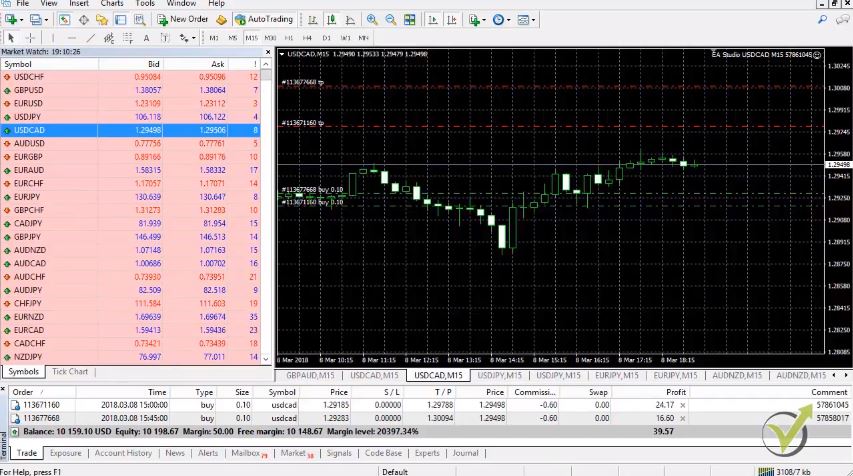Open the Experts tab in Terminal
Viewport: 853px width, 476px height.
(x=427, y=453)
